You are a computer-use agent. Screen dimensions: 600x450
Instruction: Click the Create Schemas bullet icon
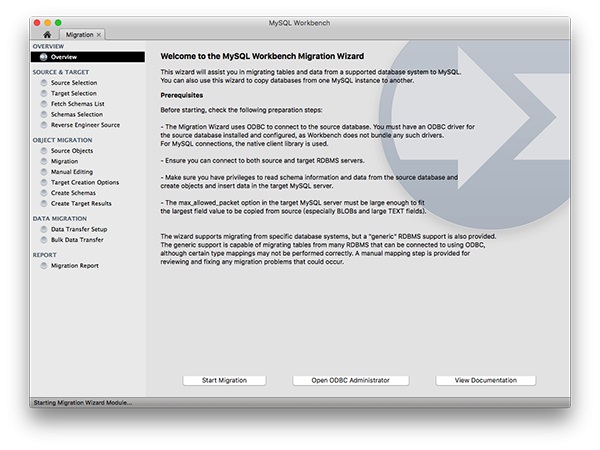[x=44, y=193]
